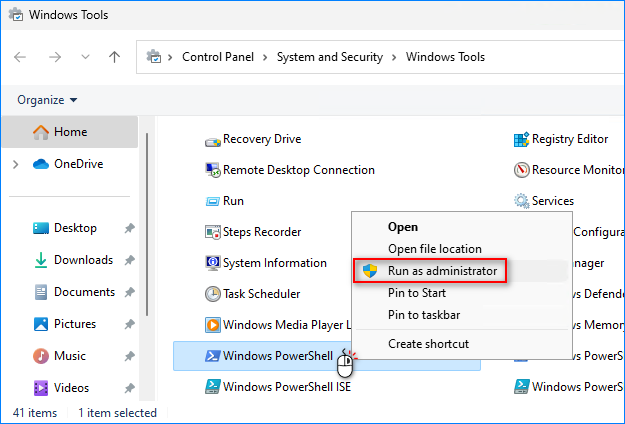Click the shield icon beside Run as administrator
This screenshot has height=424, width=625.
point(370,271)
